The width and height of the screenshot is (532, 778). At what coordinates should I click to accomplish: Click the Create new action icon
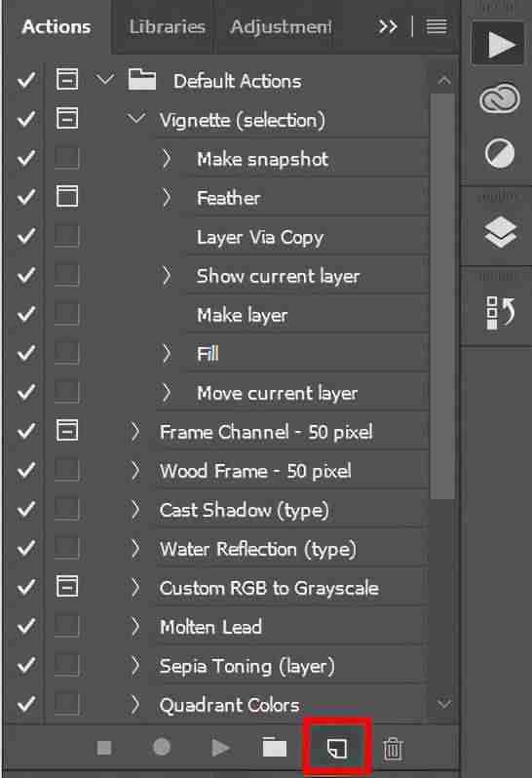[x=337, y=748]
